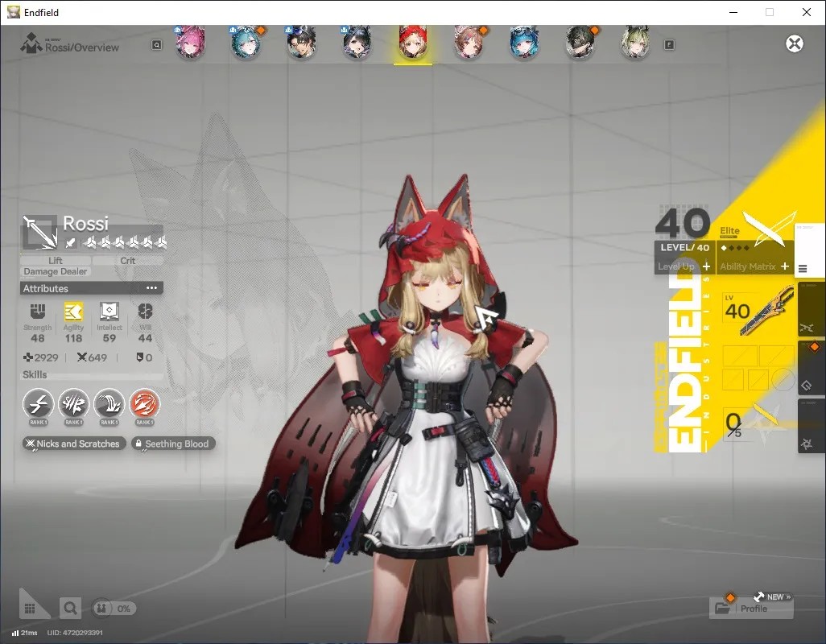The height and width of the screenshot is (644, 826).
Task: Select the light-green-haired operator portrait
Action: pos(635,42)
